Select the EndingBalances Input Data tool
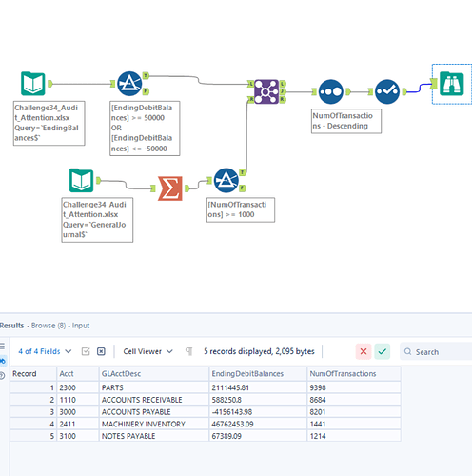This screenshot has height=476, width=472. pos(33,84)
